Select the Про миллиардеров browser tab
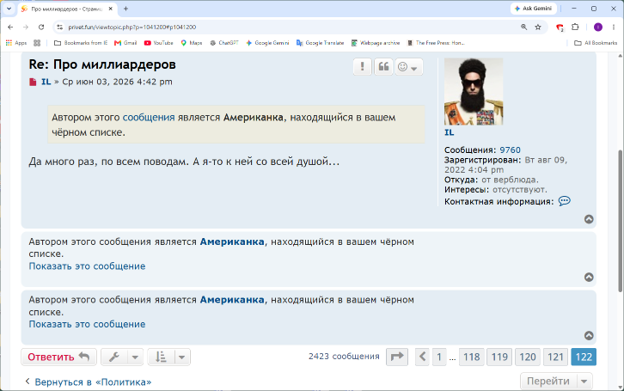The height and width of the screenshot is (391, 624). (68, 9)
